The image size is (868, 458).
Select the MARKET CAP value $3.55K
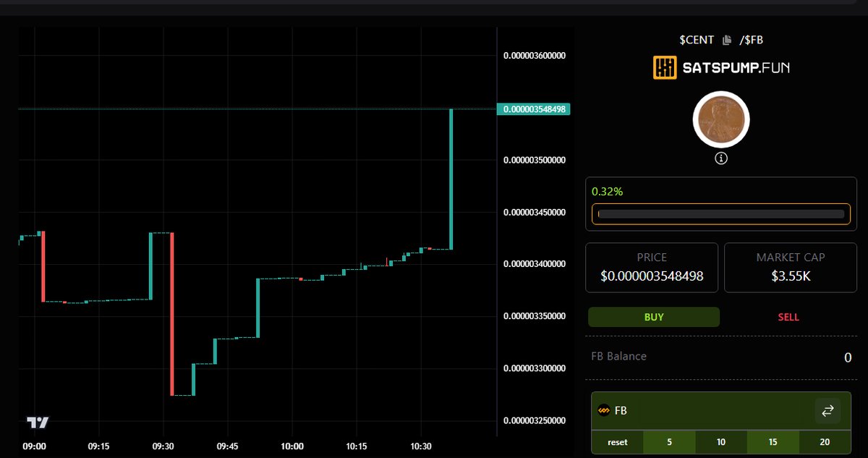(x=791, y=276)
